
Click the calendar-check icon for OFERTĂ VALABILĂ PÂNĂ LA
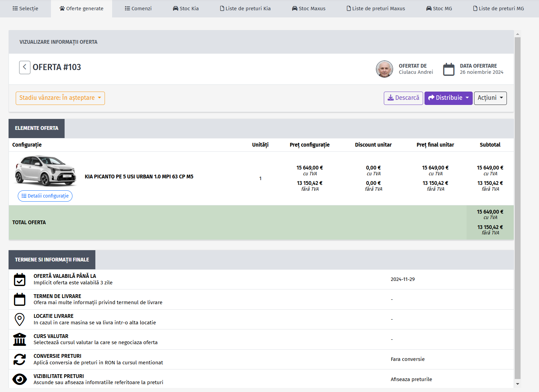click(x=19, y=279)
